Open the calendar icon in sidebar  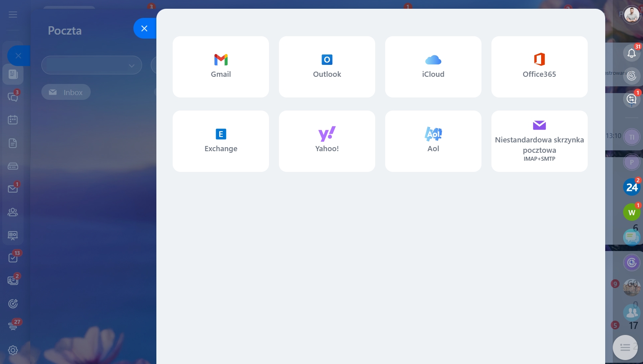(13, 120)
